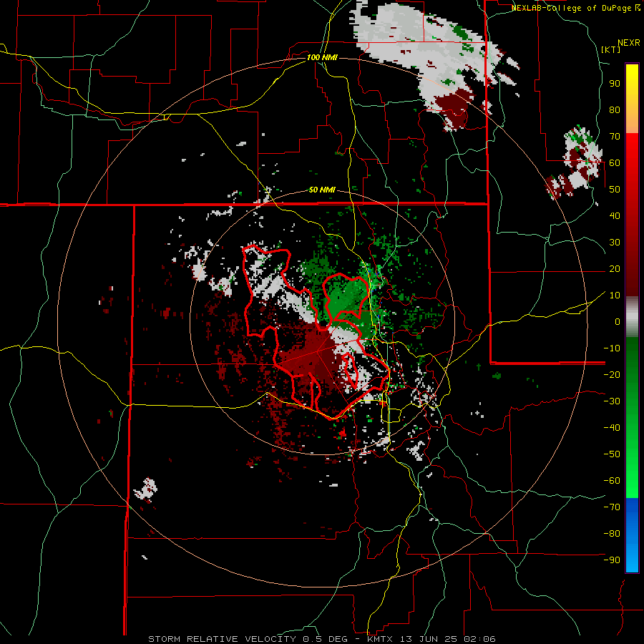Image resolution: width=644 pixels, height=644 pixels.
Task: Select the -40 scale label
Action: (x=612, y=428)
